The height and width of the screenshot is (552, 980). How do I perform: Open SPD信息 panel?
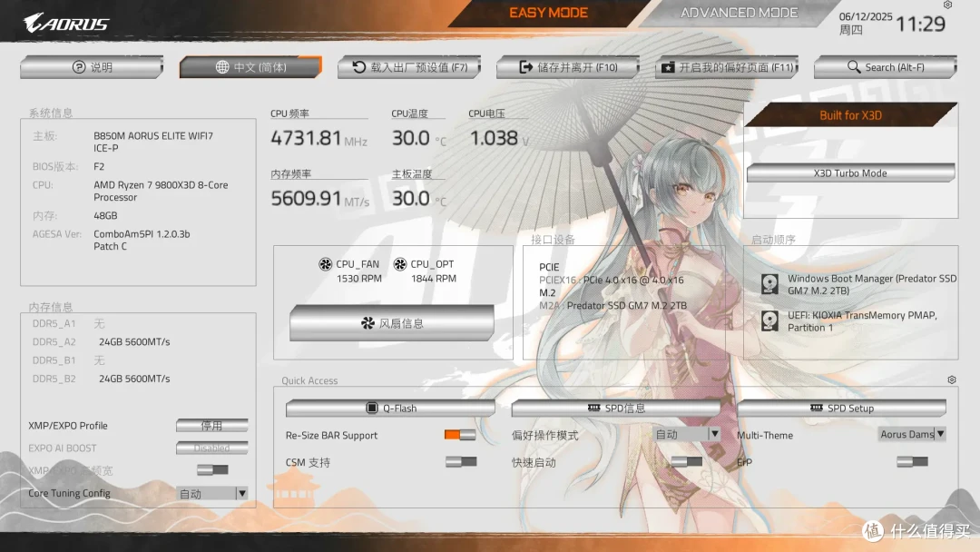616,409
